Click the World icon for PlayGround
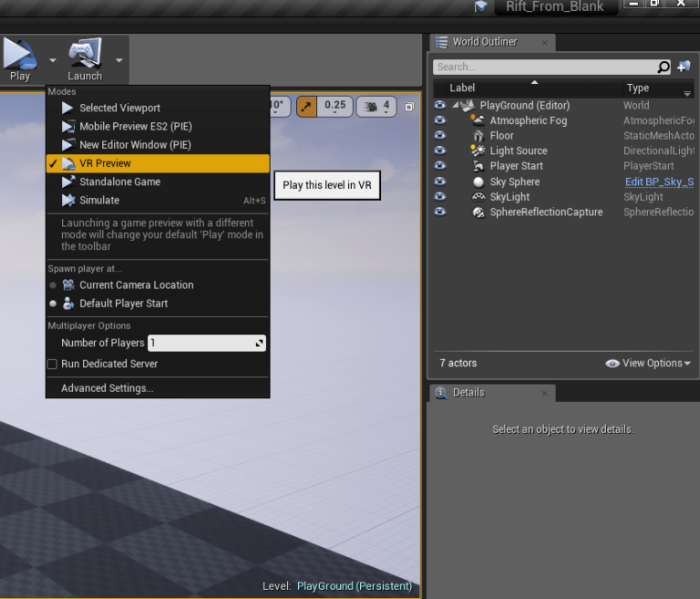 (x=467, y=106)
